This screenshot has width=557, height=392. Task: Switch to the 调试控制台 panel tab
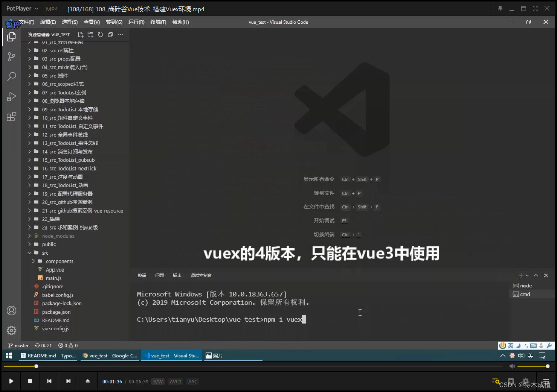201,275
